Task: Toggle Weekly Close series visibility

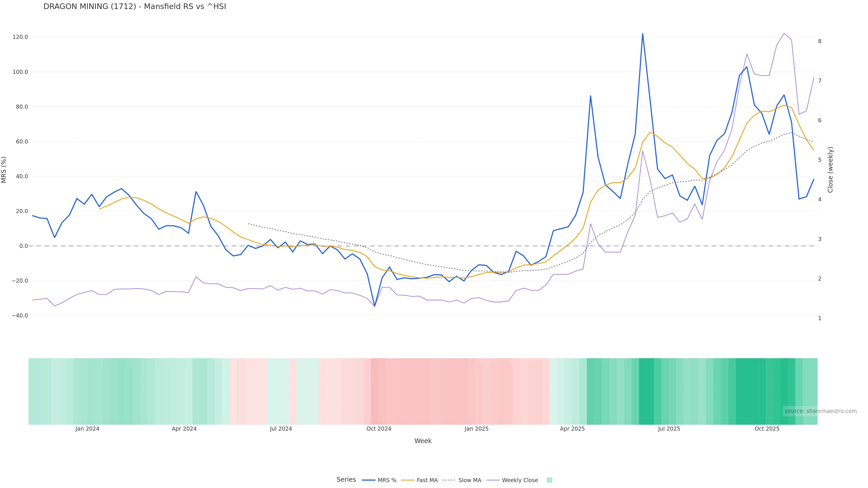Action: 520,480
